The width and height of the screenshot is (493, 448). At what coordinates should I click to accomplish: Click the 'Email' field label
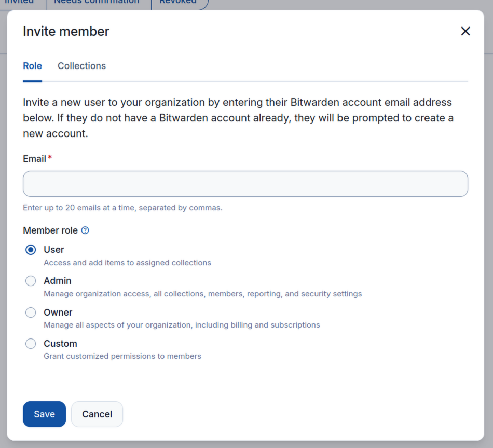(35, 159)
